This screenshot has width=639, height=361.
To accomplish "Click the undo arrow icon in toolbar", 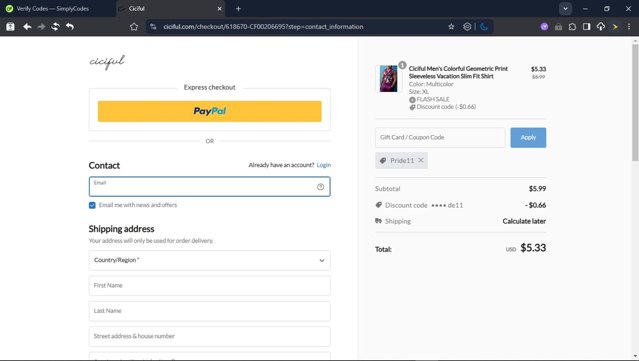I will [x=70, y=26].
